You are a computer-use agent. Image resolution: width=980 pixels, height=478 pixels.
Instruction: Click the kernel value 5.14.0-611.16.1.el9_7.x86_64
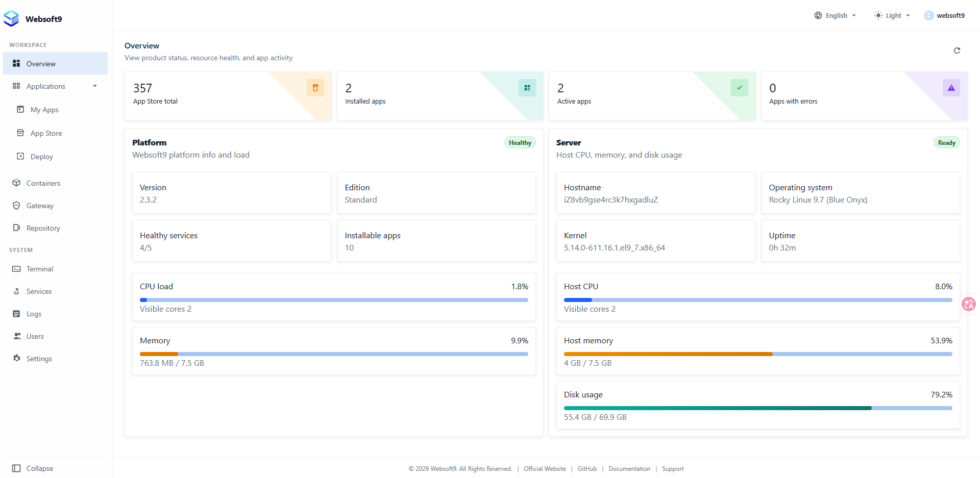click(x=615, y=248)
